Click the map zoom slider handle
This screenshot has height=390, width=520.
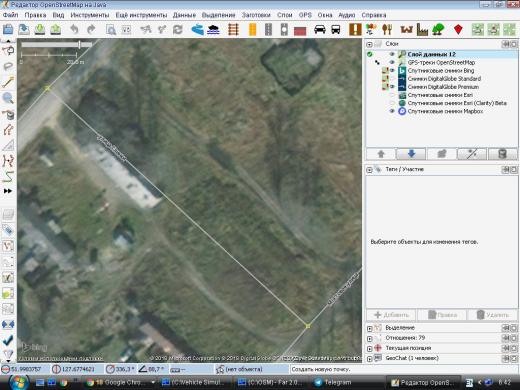click(79, 44)
